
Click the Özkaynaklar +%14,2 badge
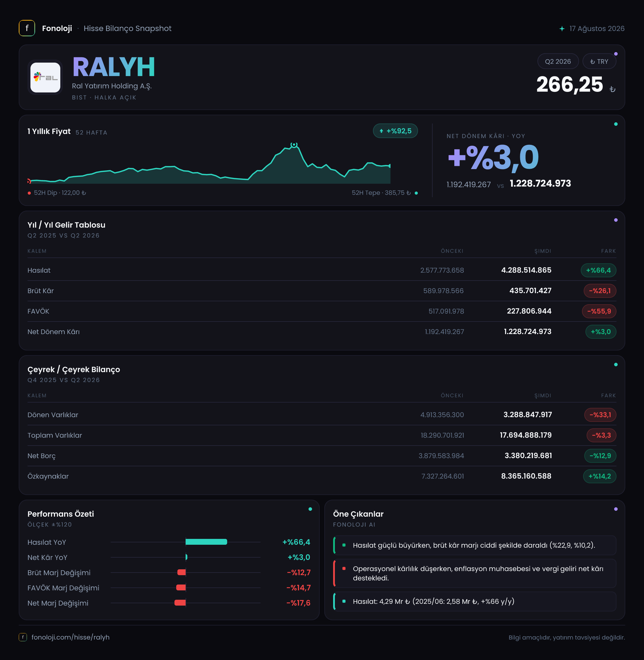599,476
